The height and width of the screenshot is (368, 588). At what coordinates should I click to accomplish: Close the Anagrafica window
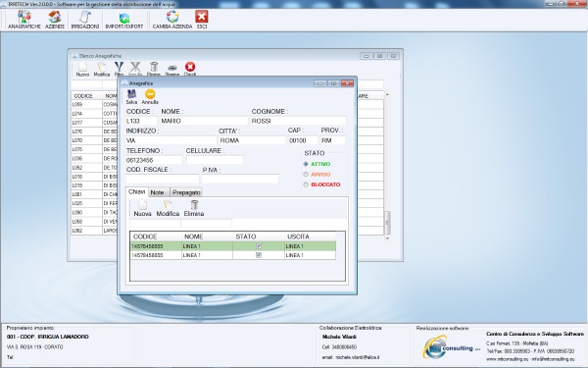(x=347, y=83)
